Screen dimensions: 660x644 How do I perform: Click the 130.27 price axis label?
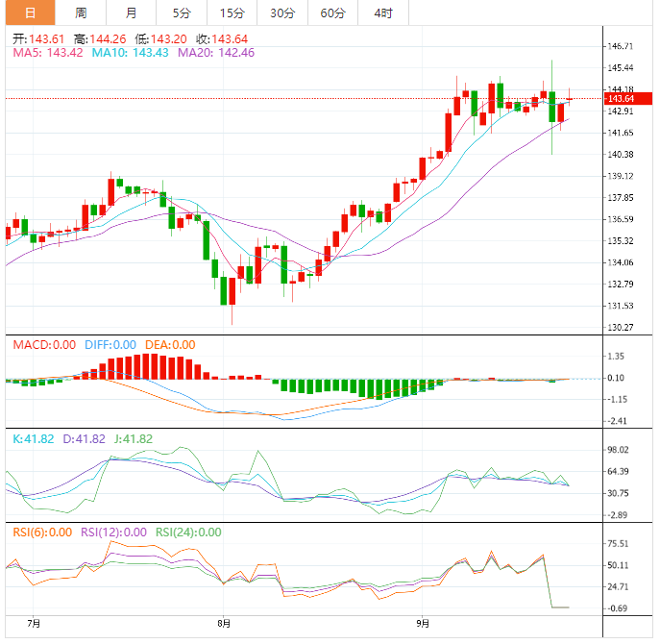coord(620,327)
